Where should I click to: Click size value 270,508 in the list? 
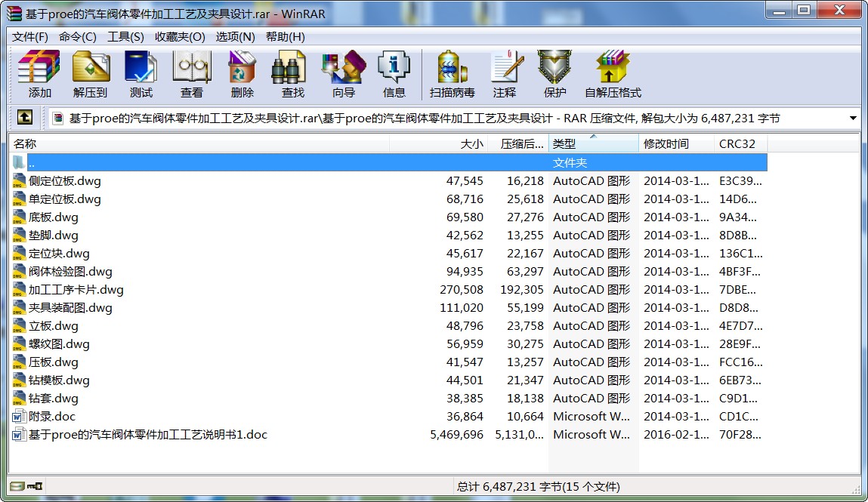(462, 290)
